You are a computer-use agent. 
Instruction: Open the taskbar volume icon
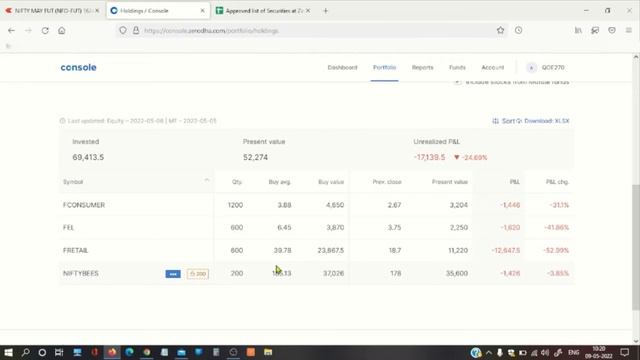tap(545, 353)
